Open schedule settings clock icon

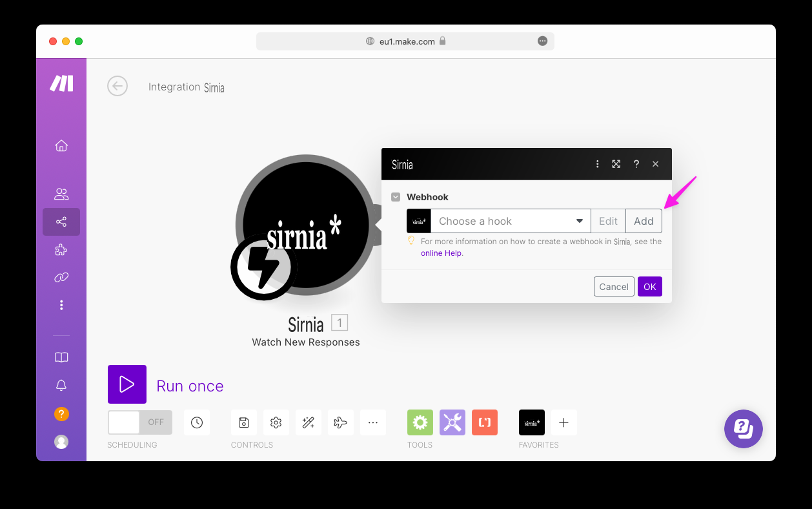click(197, 422)
